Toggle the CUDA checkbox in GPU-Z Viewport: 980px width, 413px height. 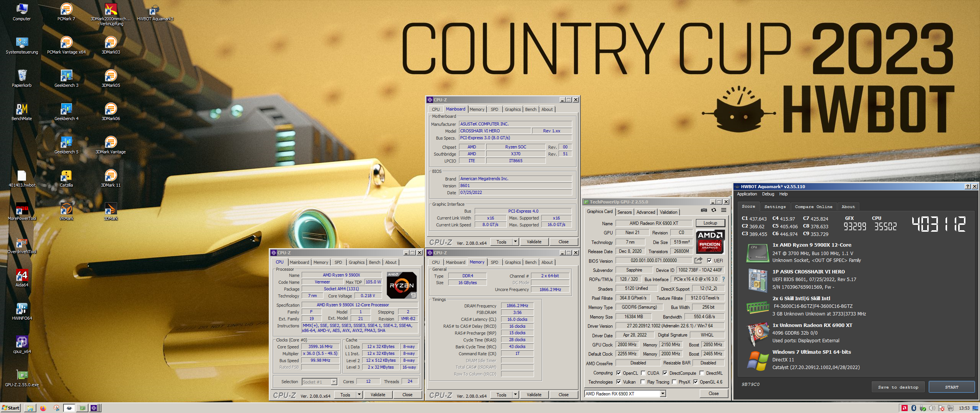click(x=643, y=373)
